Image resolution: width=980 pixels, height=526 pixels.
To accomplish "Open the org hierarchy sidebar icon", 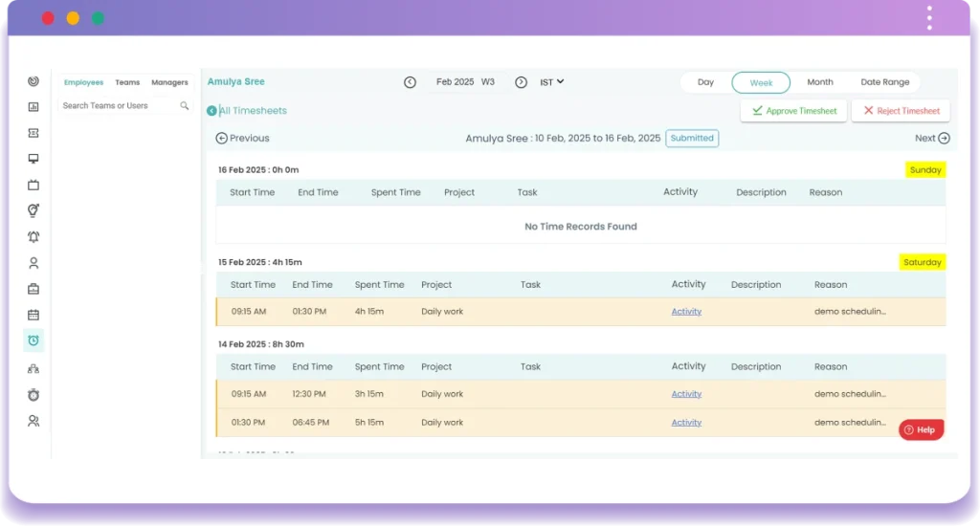I will tap(33, 368).
